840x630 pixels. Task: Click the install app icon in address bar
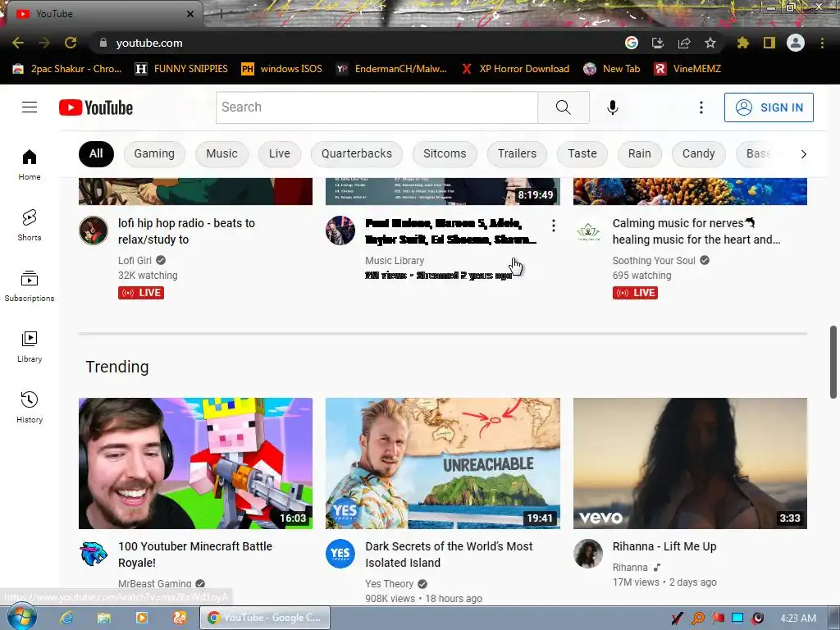click(x=658, y=43)
